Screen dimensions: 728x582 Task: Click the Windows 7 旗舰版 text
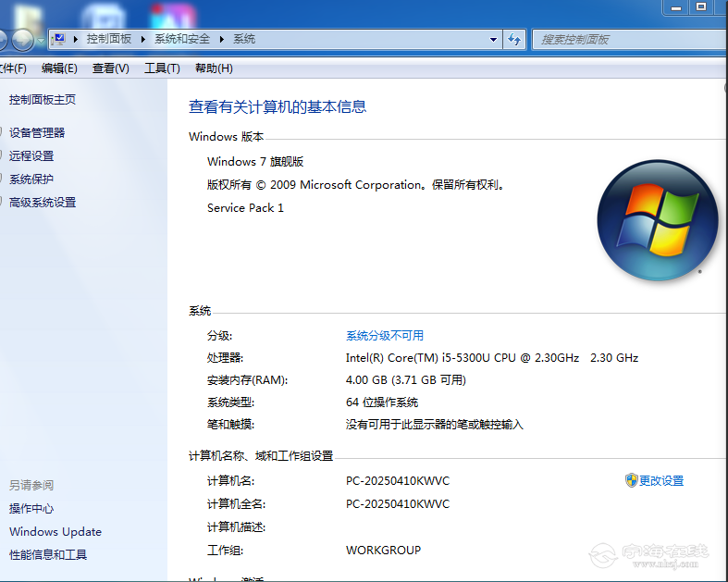tap(255, 162)
